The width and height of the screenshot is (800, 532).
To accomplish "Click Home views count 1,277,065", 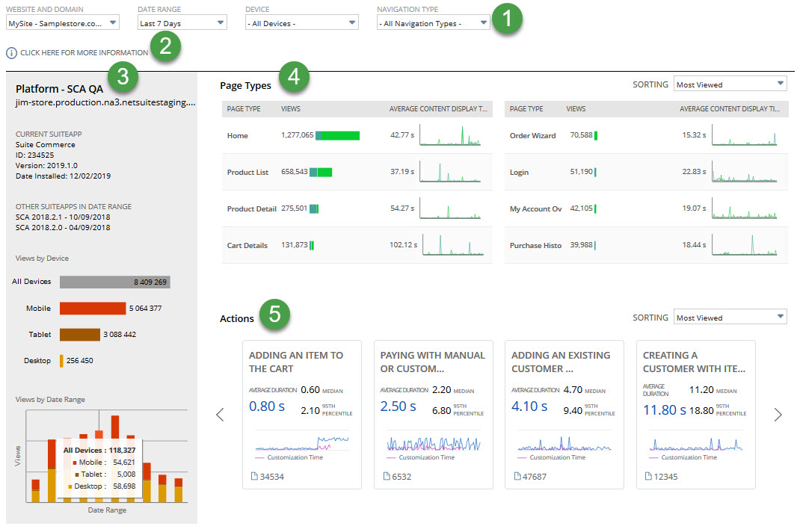I will 298,135.
